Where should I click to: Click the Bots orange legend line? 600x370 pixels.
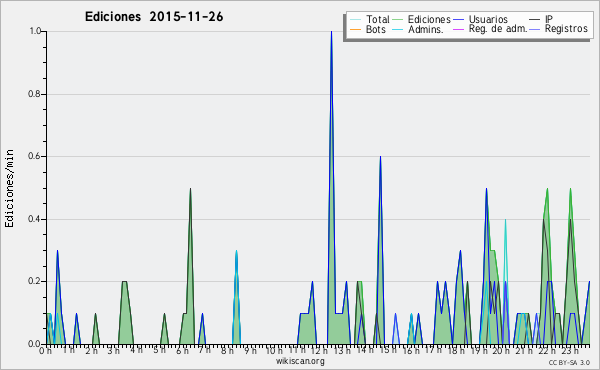pyautogui.click(x=355, y=29)
